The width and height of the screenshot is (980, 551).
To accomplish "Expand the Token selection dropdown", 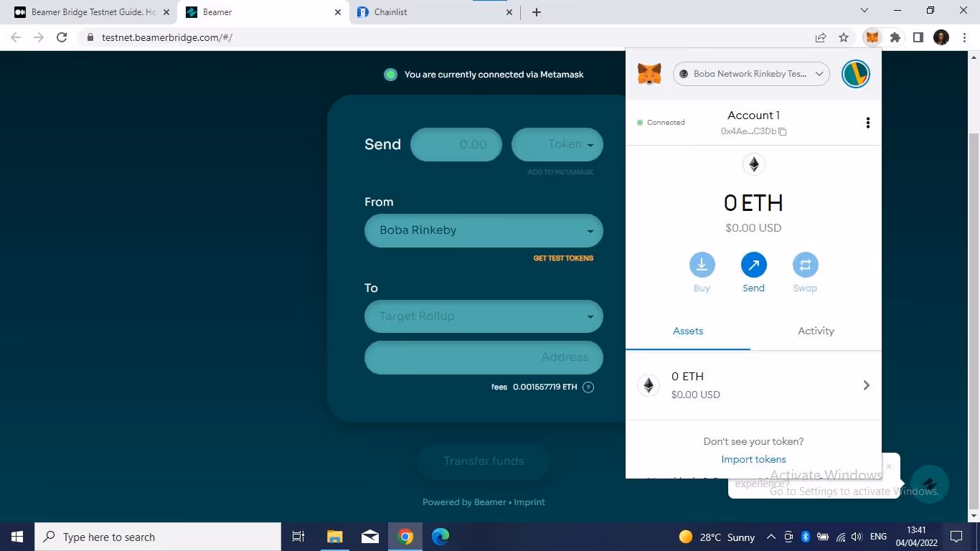I will point(557,144).
